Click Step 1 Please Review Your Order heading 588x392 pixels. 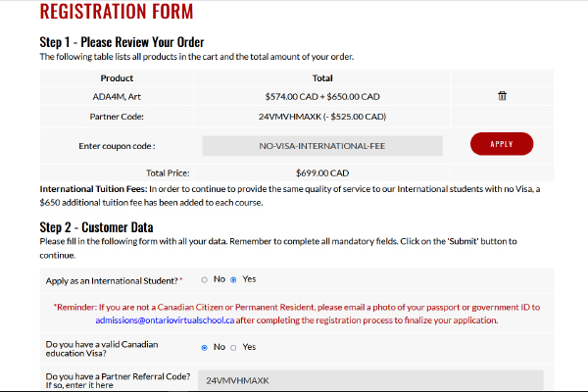click(122, 42)
